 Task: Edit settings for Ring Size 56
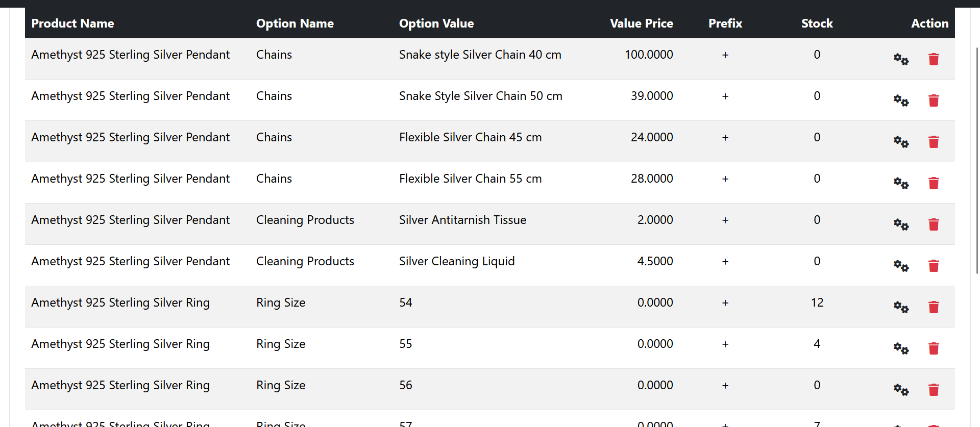point(901,390)
